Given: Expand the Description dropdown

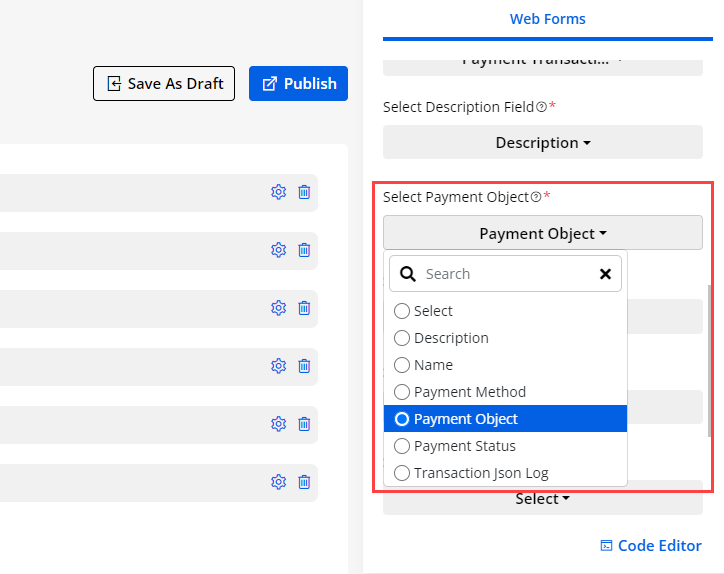Looking at the screenshot, I should 543,143.
